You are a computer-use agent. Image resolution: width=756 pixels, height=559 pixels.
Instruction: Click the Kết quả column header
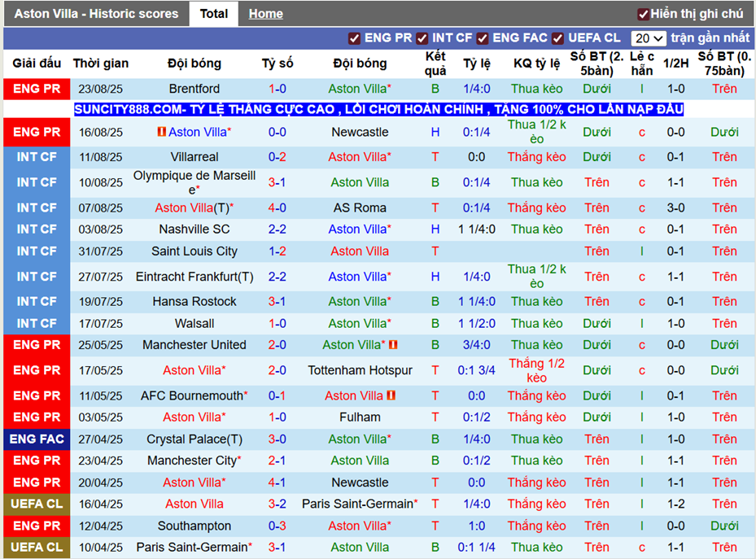[x=435, y=63]
